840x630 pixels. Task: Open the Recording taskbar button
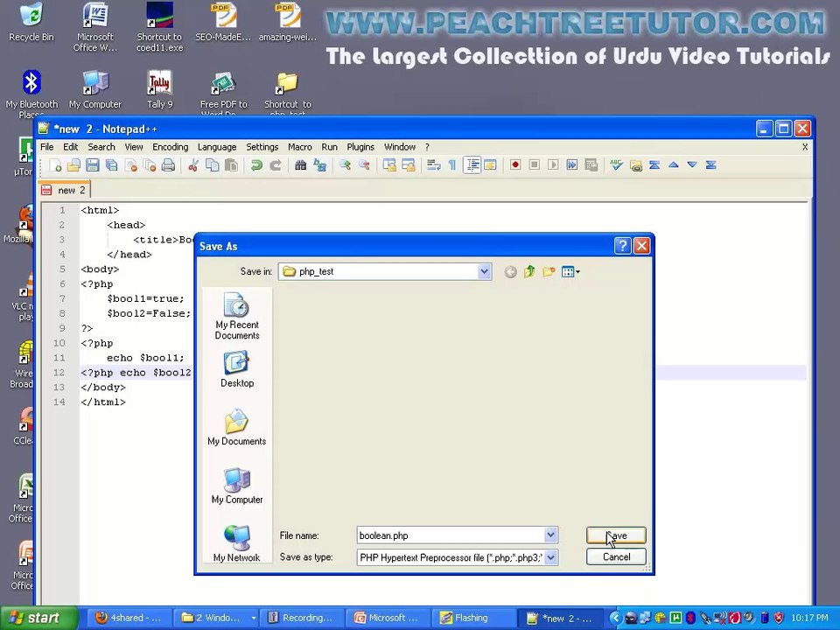tap(302, 619)
